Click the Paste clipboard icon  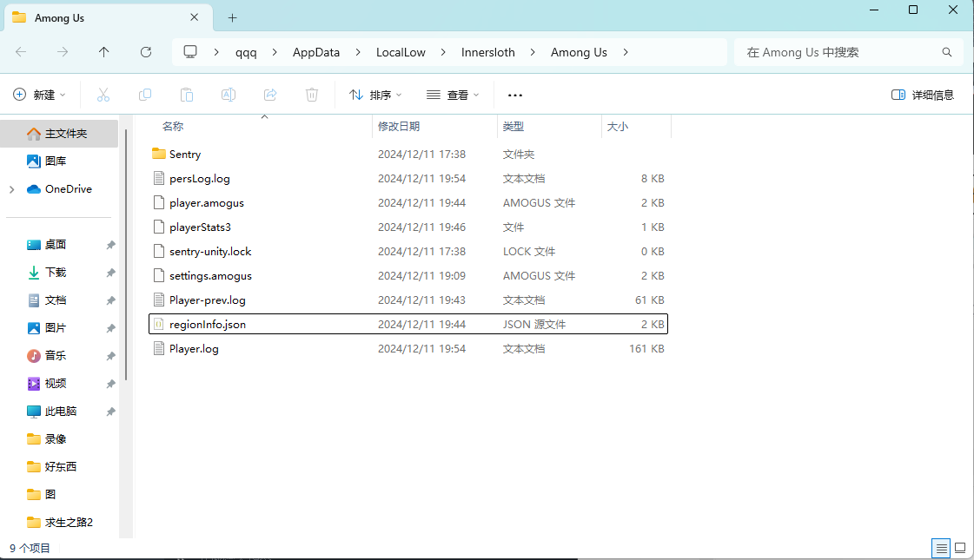coord(186,95)
